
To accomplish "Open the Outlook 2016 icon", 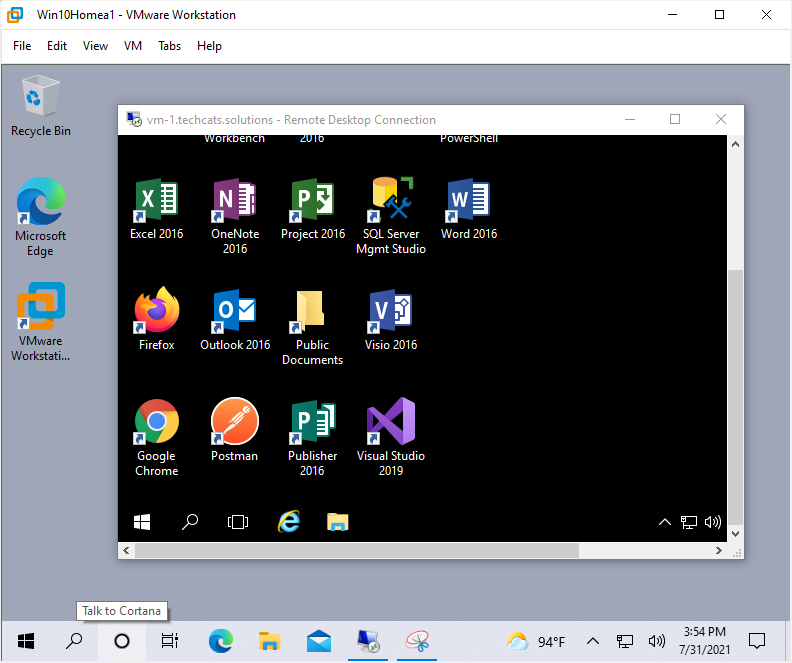I will click(235, 319).
